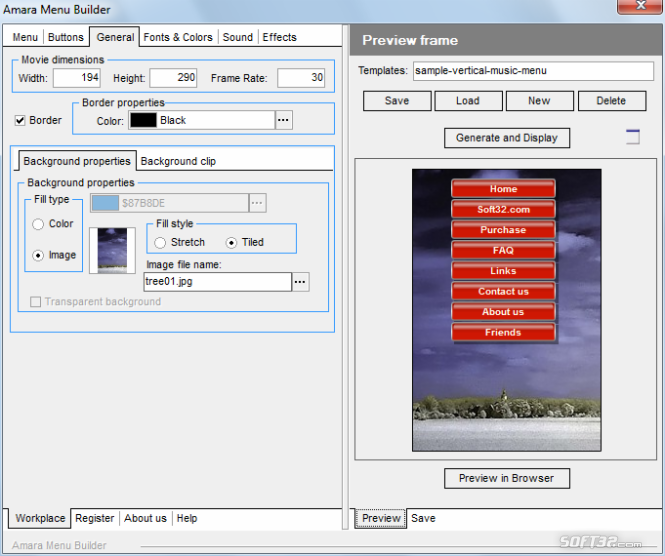Switch to the Background clip tab
This screenshot has height=556, width=665.
pyautogui.click(x=178, y=161)
